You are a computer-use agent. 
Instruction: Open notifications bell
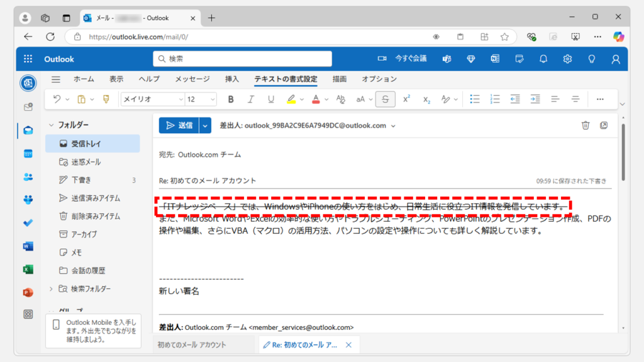coord(543,59)
